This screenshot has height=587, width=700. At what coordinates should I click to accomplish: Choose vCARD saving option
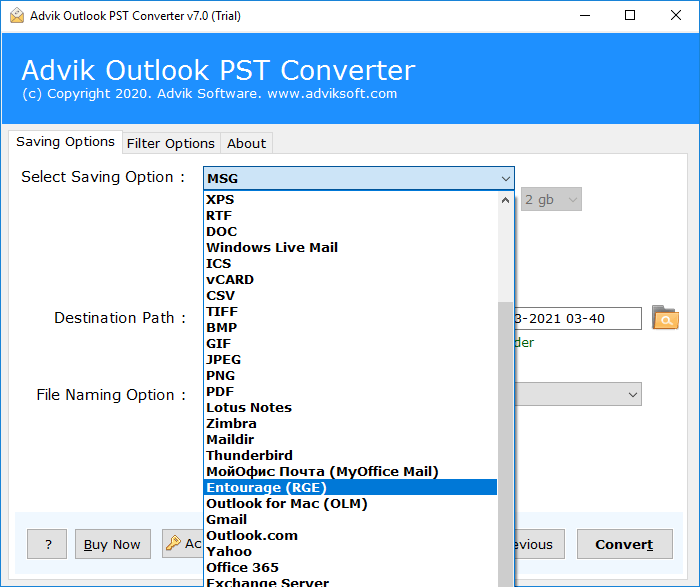[x=350, y=279]
